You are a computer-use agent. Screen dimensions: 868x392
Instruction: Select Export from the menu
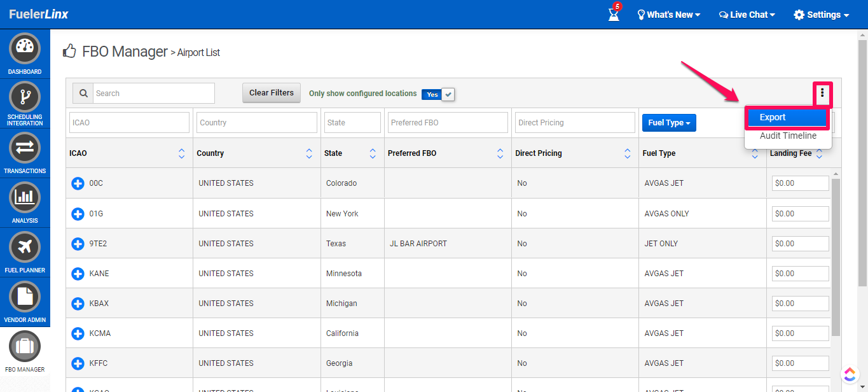(787, 118)
